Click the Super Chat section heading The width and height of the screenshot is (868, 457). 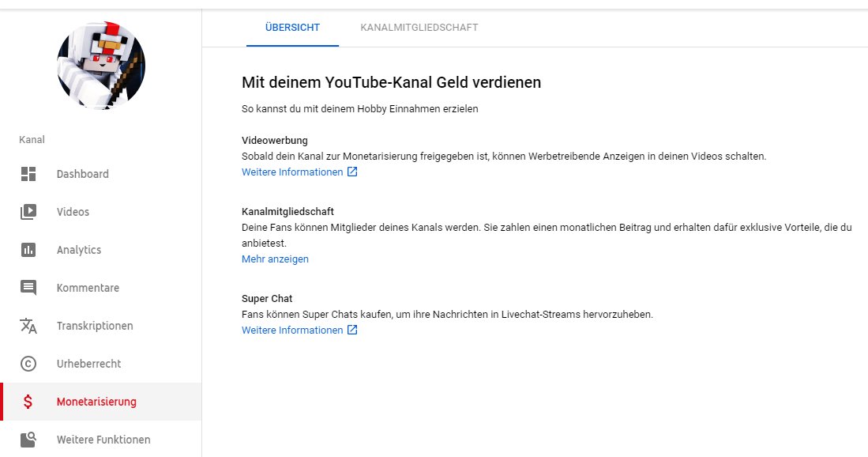[x=267, y=299]
